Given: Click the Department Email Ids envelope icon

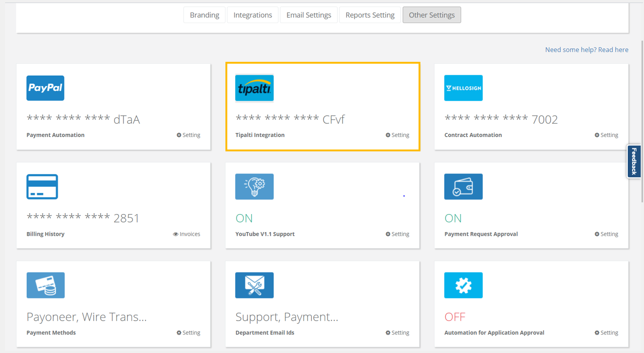Looking at the screenshot, I should point(254,285).
